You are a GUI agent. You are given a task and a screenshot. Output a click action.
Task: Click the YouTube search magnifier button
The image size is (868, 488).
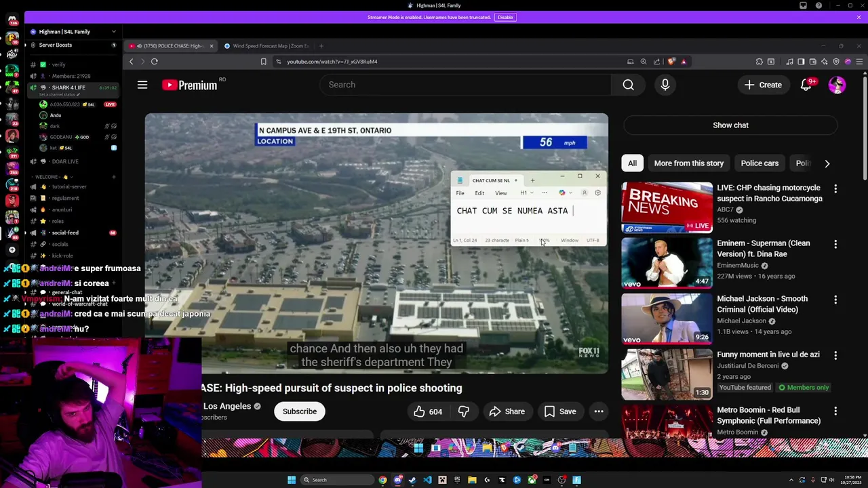[629, 85]
